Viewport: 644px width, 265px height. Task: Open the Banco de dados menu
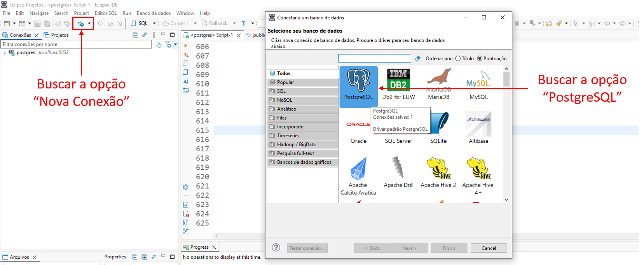coord(154,13)
